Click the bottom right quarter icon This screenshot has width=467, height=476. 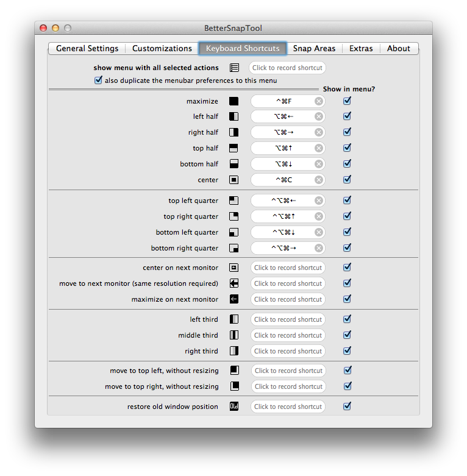pos(233,248)
